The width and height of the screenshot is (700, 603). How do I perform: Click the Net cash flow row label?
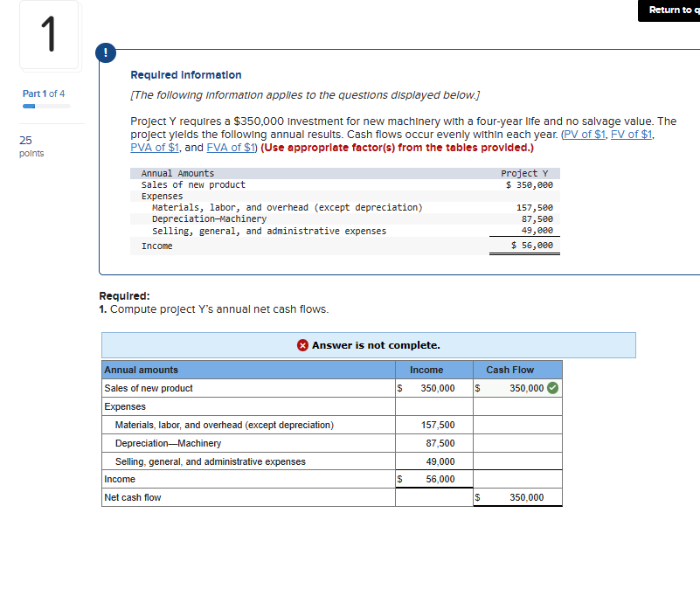[133, 497]
